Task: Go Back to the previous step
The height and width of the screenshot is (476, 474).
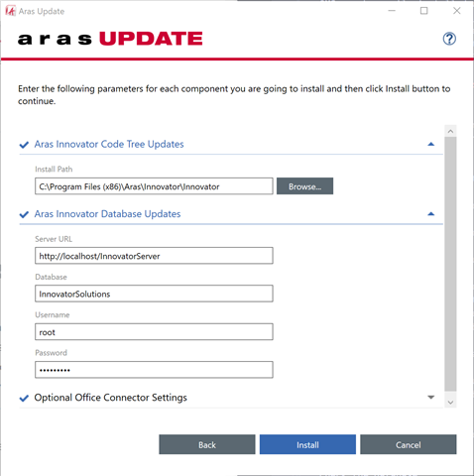Action: [207, 444]
